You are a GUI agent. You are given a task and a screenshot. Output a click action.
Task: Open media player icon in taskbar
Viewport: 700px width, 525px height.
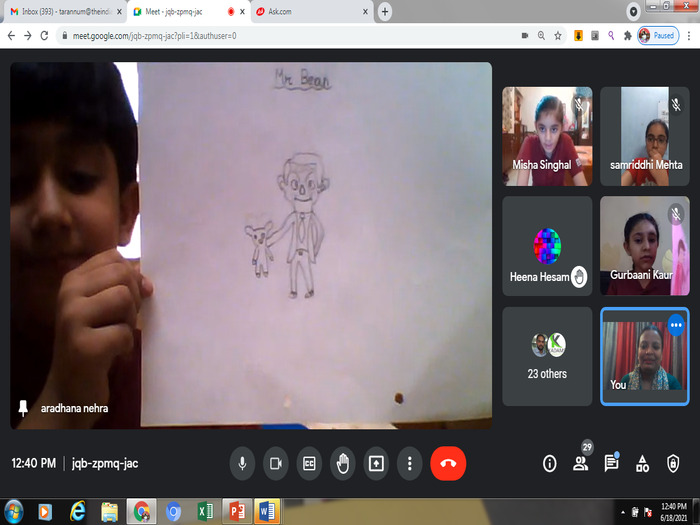45,512
